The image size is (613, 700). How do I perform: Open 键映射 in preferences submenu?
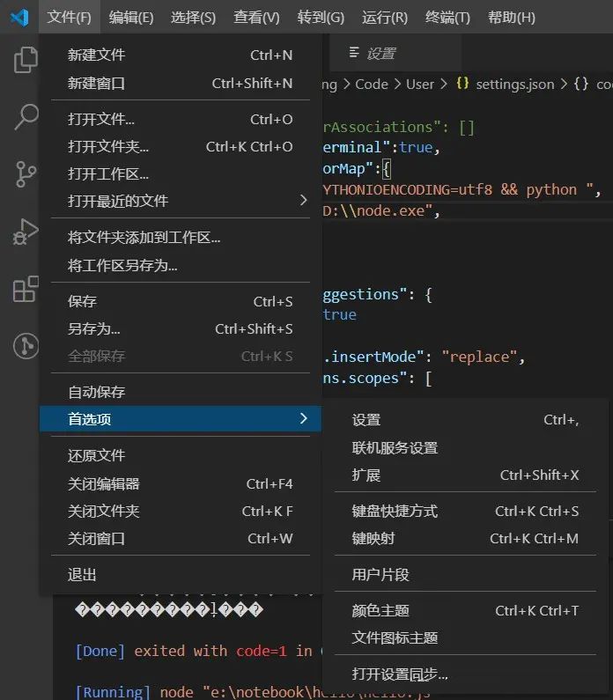tap(465, 538)
